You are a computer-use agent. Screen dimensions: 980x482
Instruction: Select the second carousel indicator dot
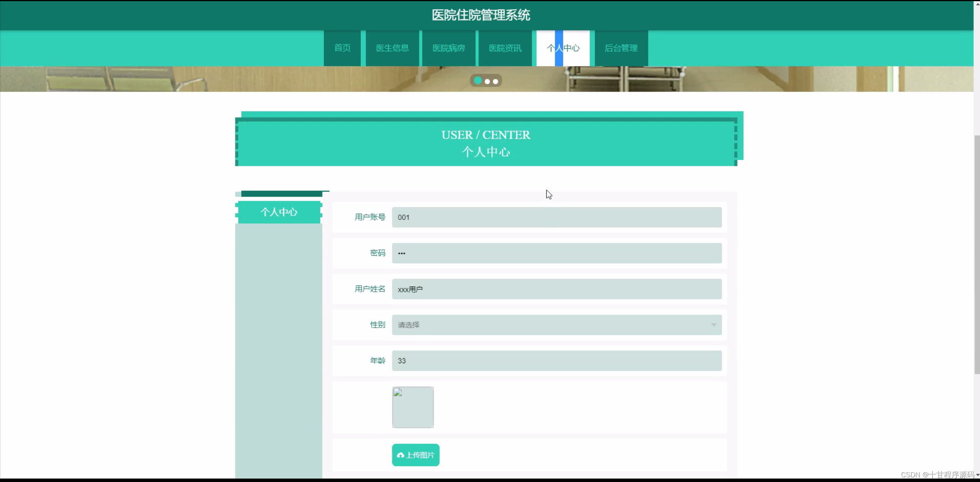coord(487,82)
